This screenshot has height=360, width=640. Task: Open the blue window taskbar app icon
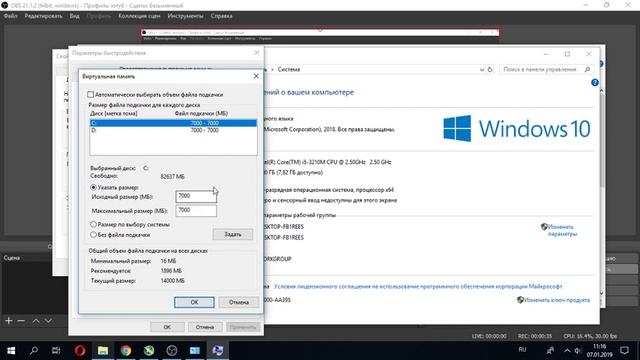click(x=195, y=350)
